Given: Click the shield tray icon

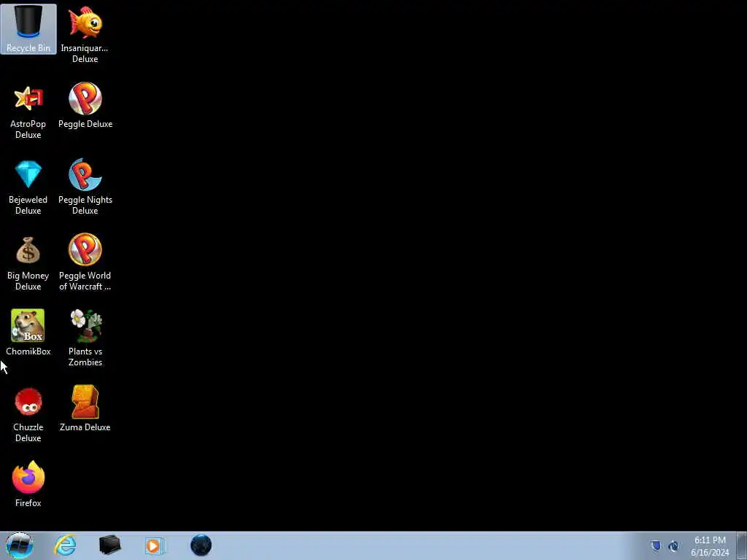Looking at the screenshot, I should pyautogui.click(x=656, y=545).
